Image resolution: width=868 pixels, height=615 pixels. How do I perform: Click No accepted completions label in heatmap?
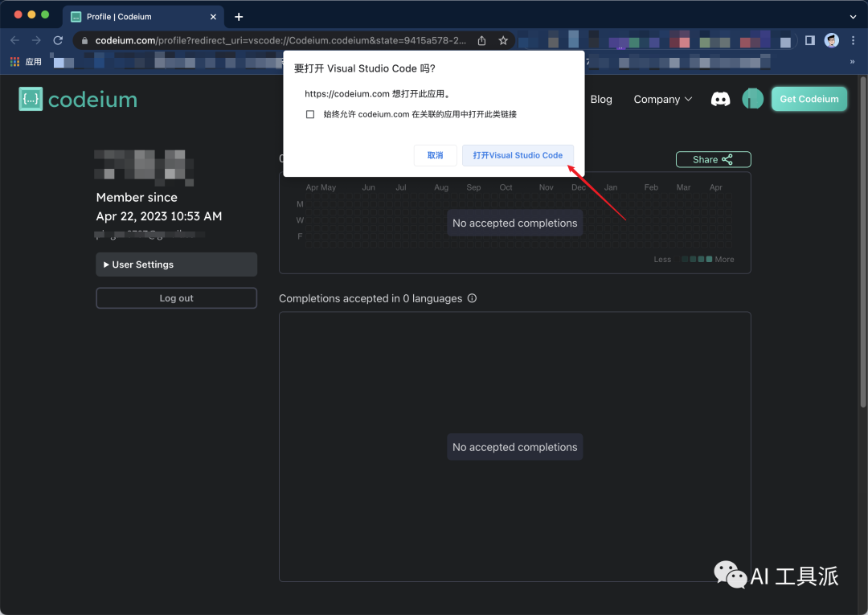pos(514,223)
